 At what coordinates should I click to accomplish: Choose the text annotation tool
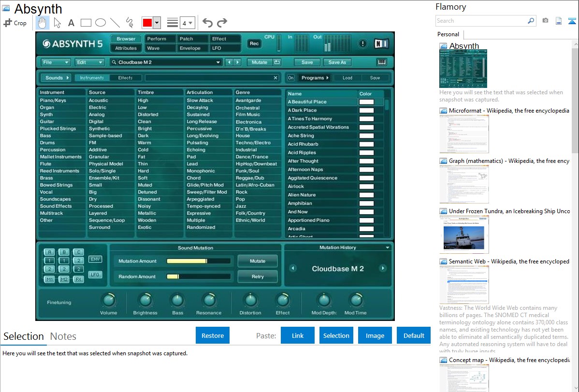pos(71,23)
